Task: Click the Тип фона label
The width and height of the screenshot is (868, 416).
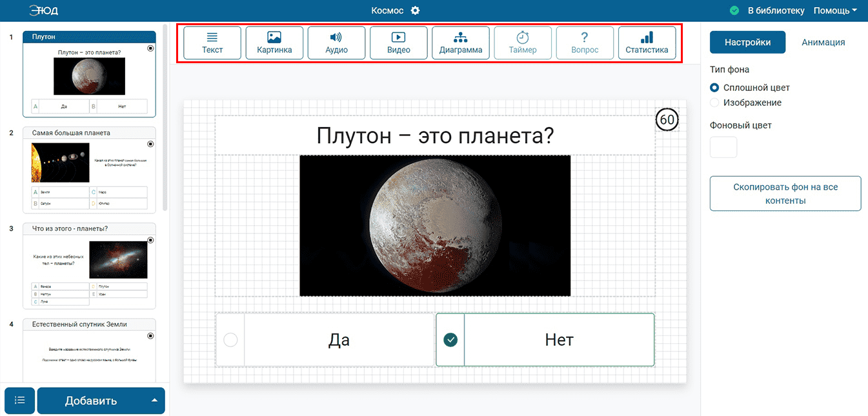Action: tap(730, 69)
